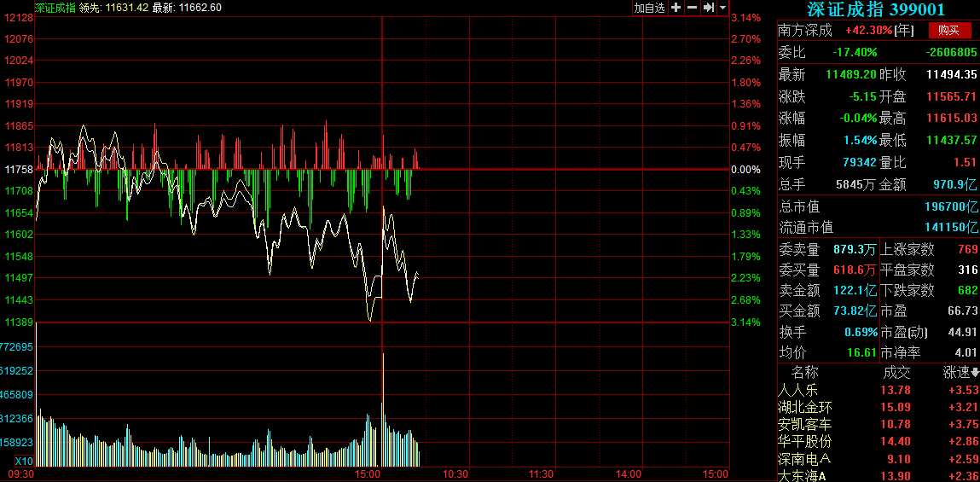The height and width of the screenshot is (482, 980).
Task: Click the 深证成指 399001 title
Action: (x=876, y=9)
